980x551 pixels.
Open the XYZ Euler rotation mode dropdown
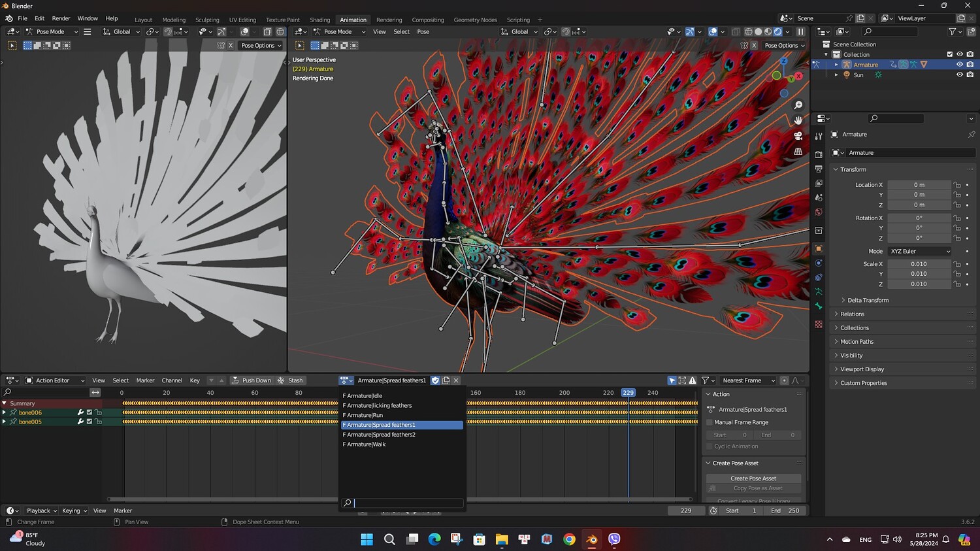click(x=920, y=252)
